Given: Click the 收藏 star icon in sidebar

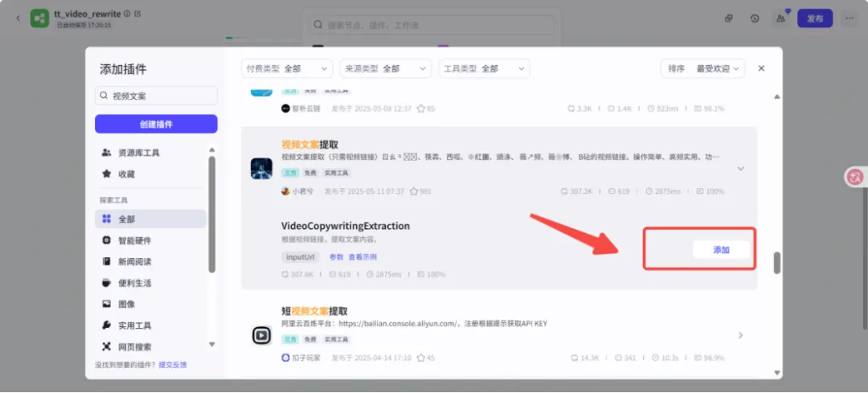Looking at the screenshot, I should click(x=106, y=174).
